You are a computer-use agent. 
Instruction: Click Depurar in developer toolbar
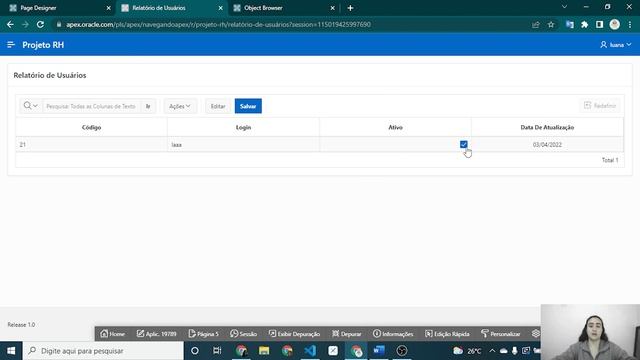[x=347, y=333]
